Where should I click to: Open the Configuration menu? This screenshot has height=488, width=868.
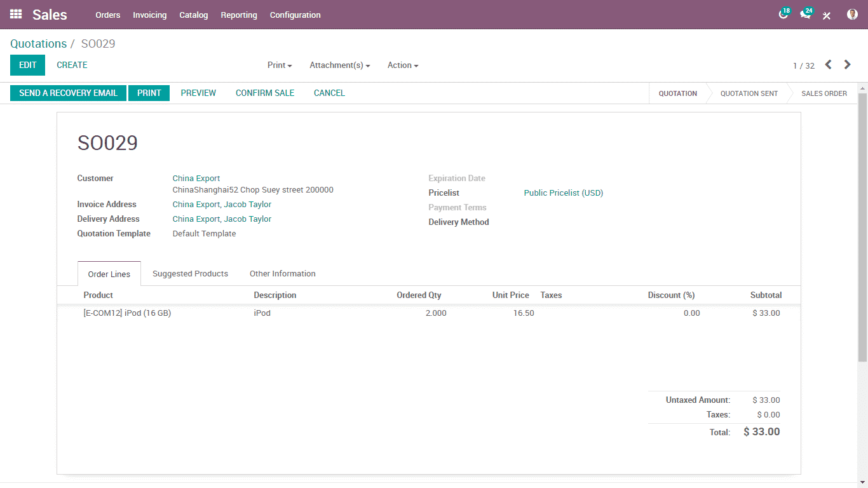(295, 15)
